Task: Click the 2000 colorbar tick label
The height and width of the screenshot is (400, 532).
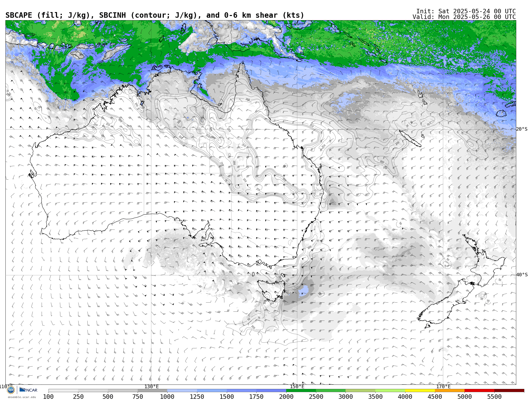Action: pyautogui.click(x=286, y=397)
